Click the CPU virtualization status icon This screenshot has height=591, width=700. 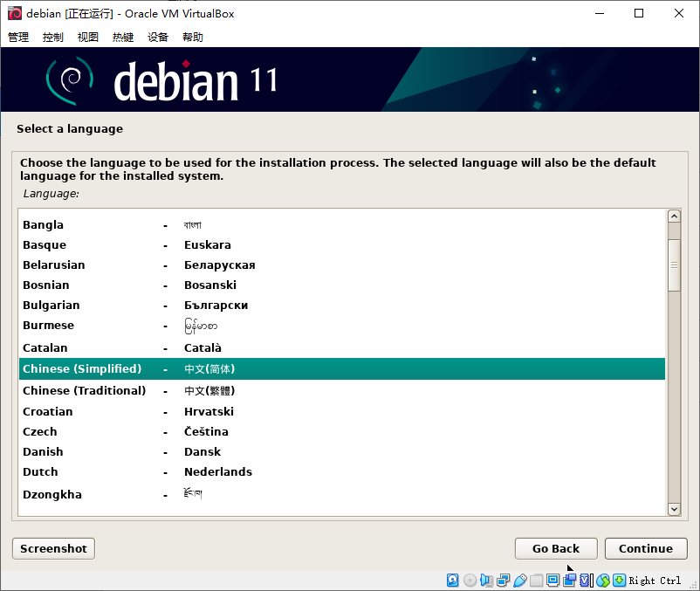pyautogui.click(x=587, y=580)
